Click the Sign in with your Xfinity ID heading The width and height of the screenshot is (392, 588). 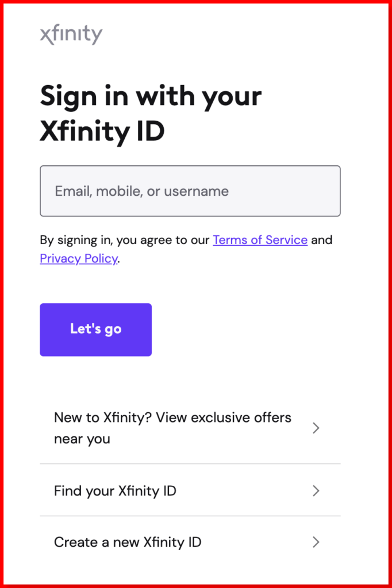click(x=151, y=113)
